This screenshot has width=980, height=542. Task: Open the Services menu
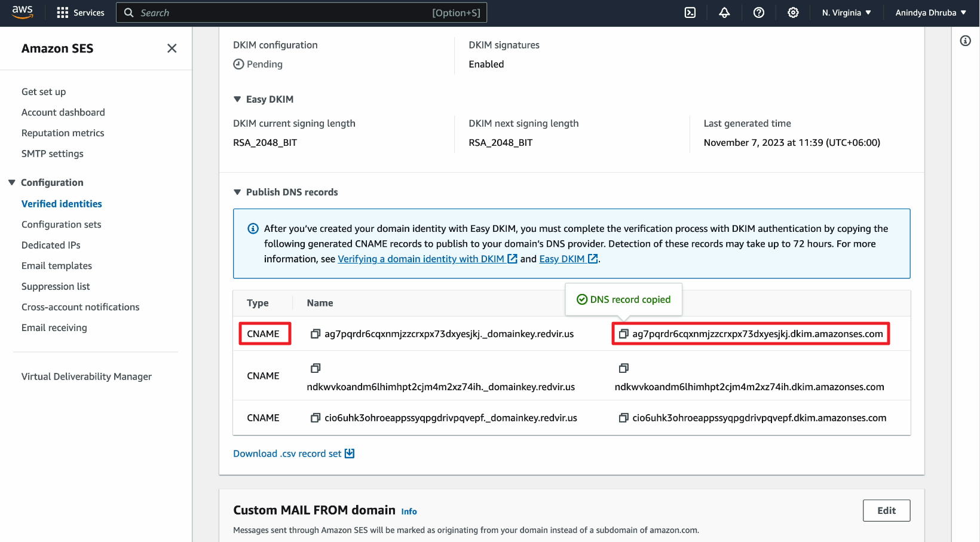[81, 13]
